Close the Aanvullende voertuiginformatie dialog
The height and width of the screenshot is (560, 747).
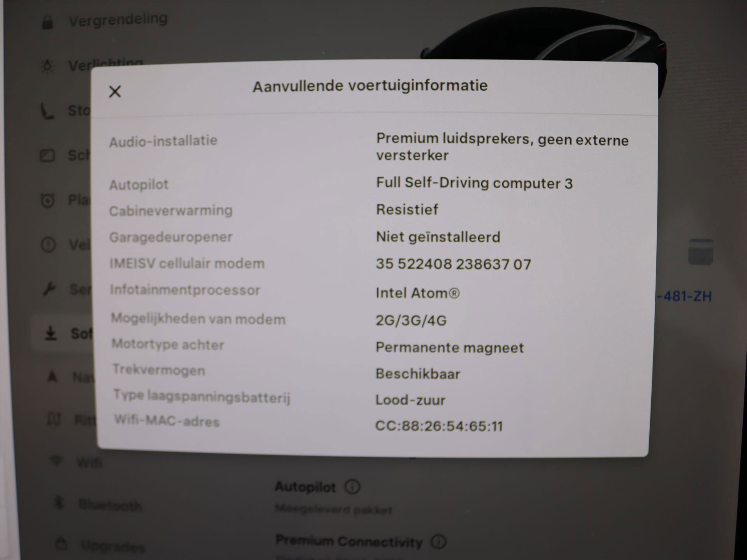pyautogui.click(x=115, y=92)
